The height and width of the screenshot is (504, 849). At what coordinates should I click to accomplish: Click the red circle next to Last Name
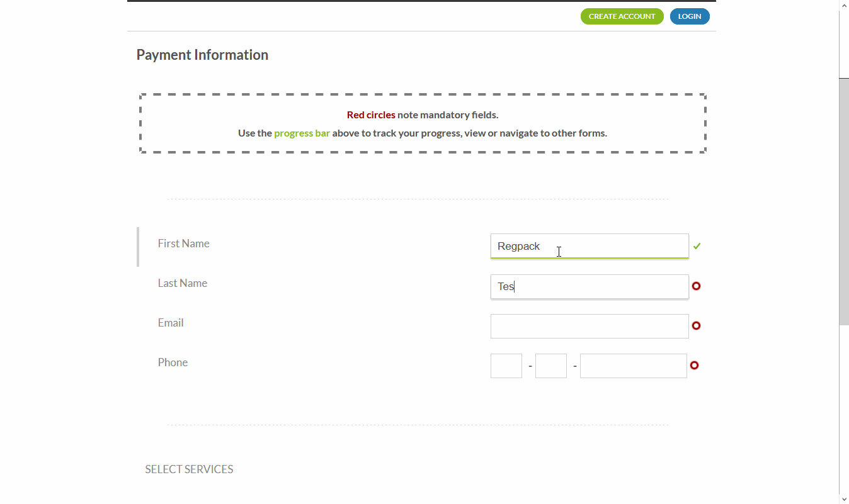coord(696,286)
